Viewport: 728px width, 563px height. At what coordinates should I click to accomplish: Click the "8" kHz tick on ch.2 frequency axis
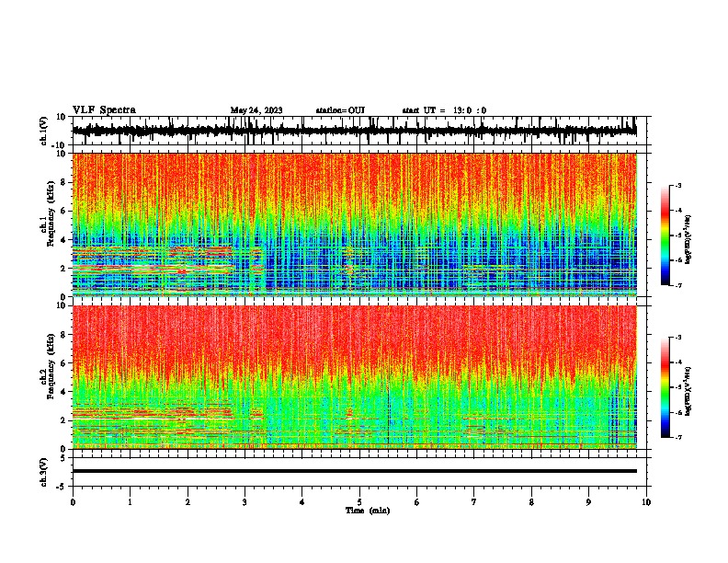coord(63,335)
